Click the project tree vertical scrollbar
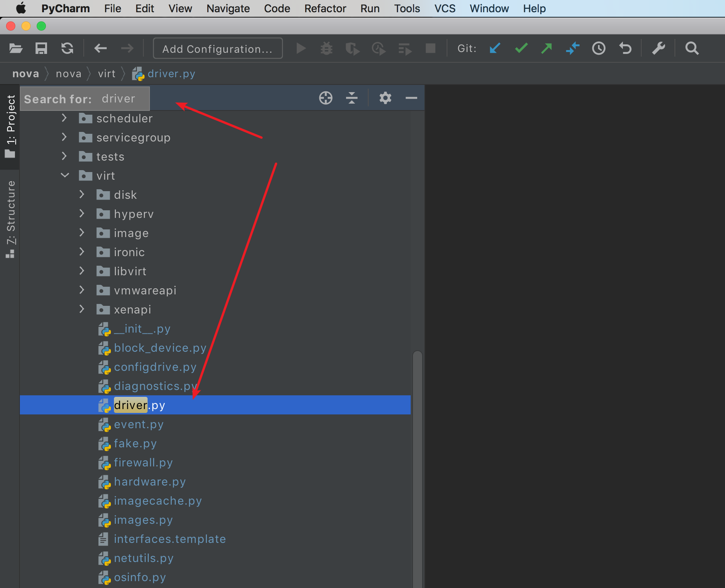The image size is (725, 588). [417, 459]
